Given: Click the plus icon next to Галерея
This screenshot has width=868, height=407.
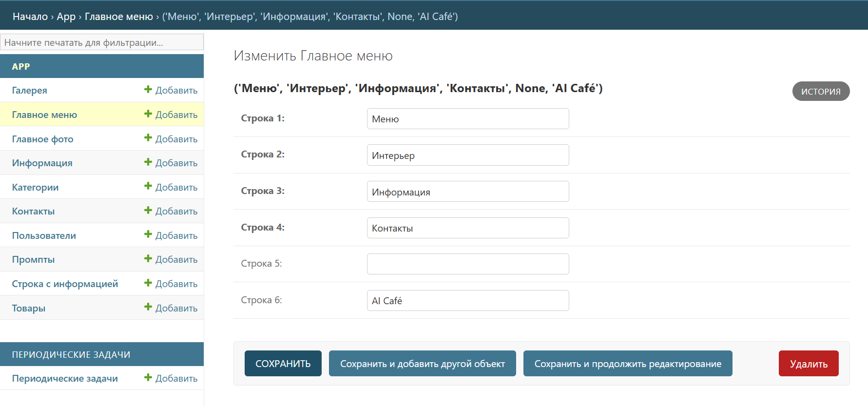Looking at the screenshot, I should point(148,90).
